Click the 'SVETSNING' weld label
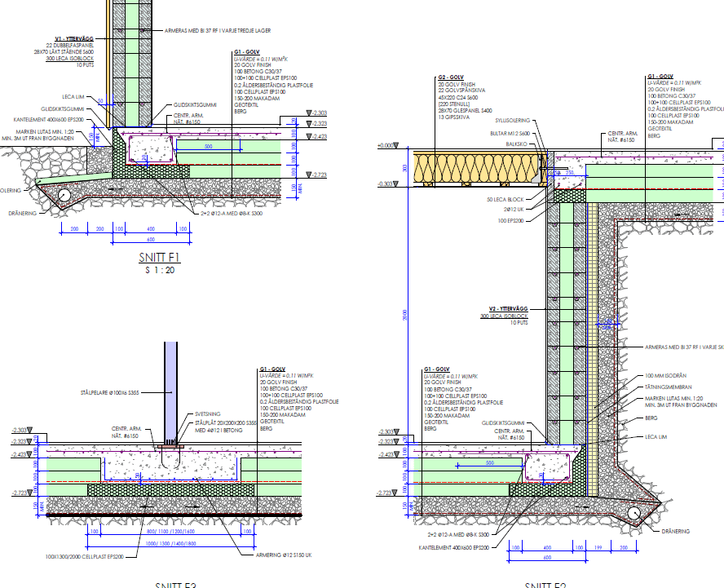Screen dimensions: 724x588 point(207,414)
